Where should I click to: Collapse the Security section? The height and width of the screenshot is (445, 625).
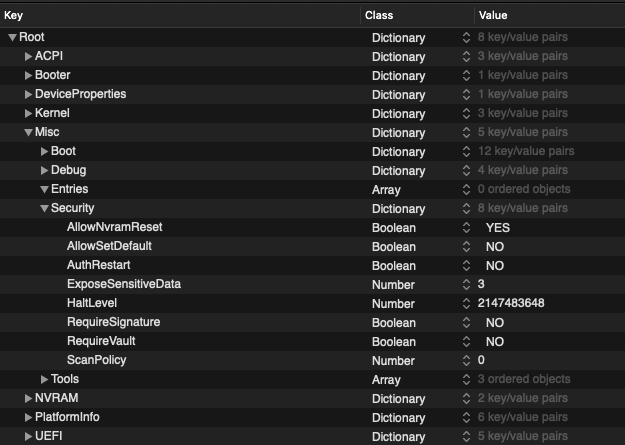pyautogui.click(x=44, y=208)
